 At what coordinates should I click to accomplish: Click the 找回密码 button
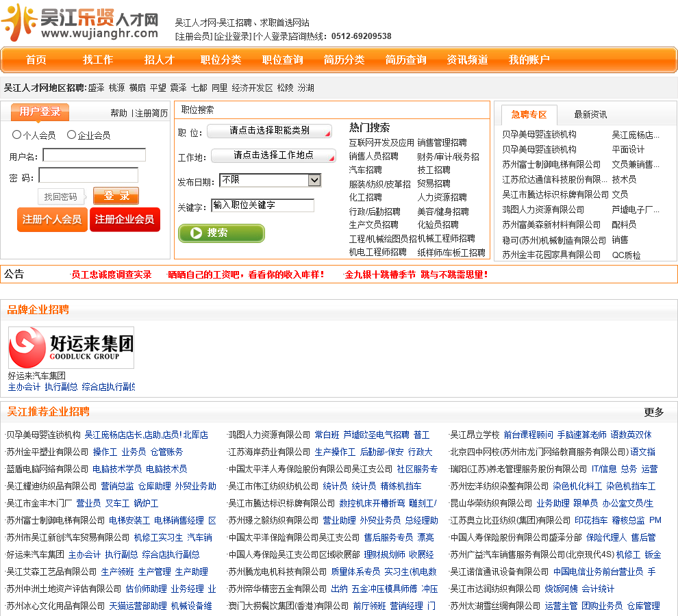pyautogui.click(x=60, y=196)
